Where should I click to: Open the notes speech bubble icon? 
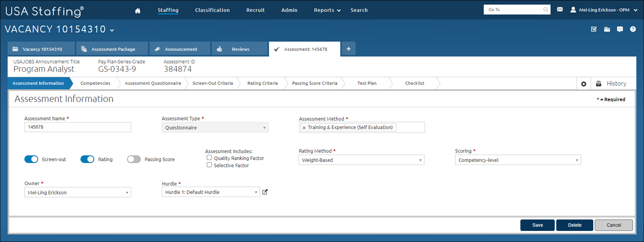point(620,29)
